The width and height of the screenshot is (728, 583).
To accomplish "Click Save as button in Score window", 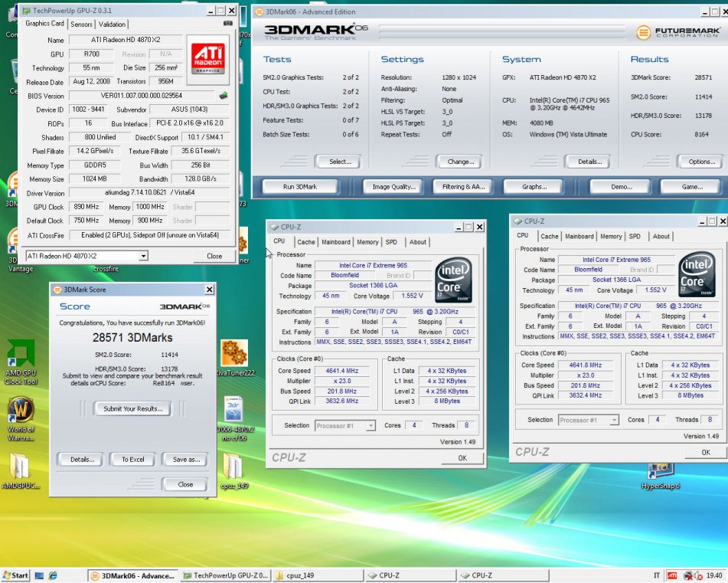I will click(186, 460).
